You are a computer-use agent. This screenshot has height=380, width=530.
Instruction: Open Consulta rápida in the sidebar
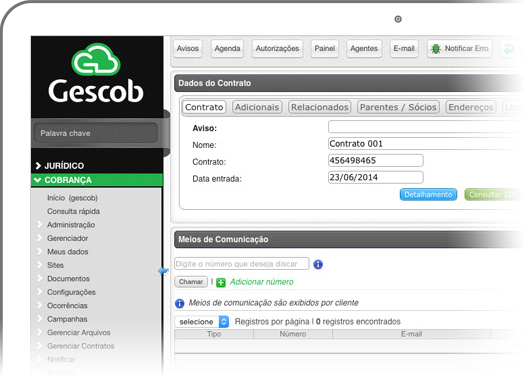pos(73,211)
